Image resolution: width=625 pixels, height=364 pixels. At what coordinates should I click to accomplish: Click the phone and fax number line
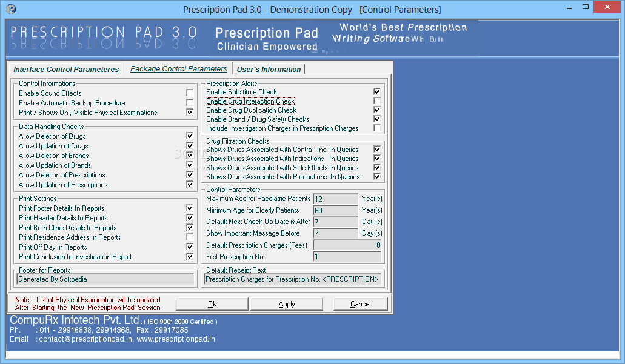[x=99, y=329]
